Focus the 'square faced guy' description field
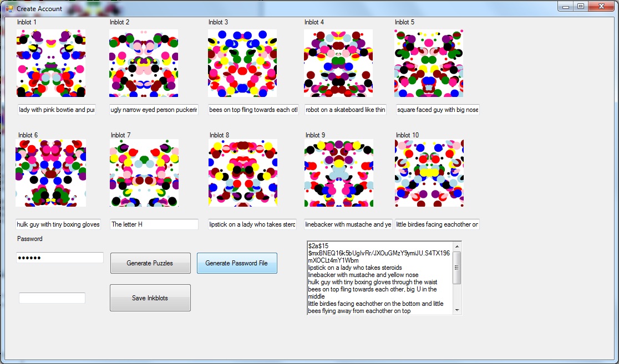Image resolution: width=619 pixels, height=364 pixels. pos(438,110)
